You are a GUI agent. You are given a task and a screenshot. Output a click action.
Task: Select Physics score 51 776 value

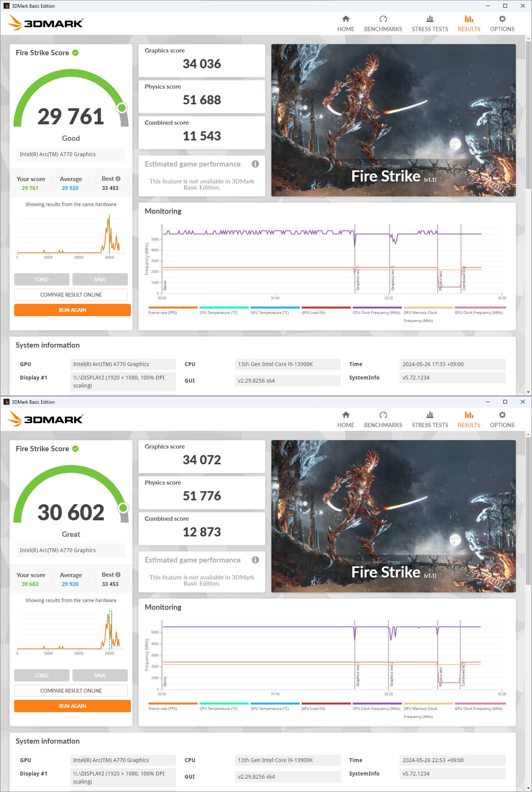202,496
